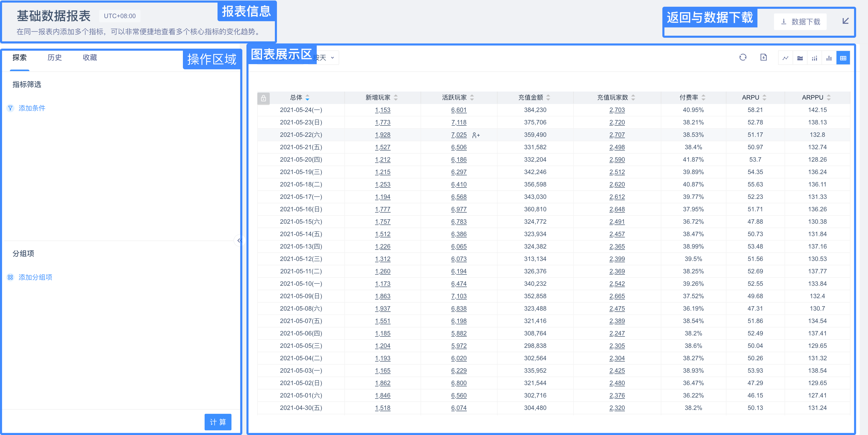Switch to the stacked area chart view
Viewport: 868px width, 435px height.
(800, 58)
